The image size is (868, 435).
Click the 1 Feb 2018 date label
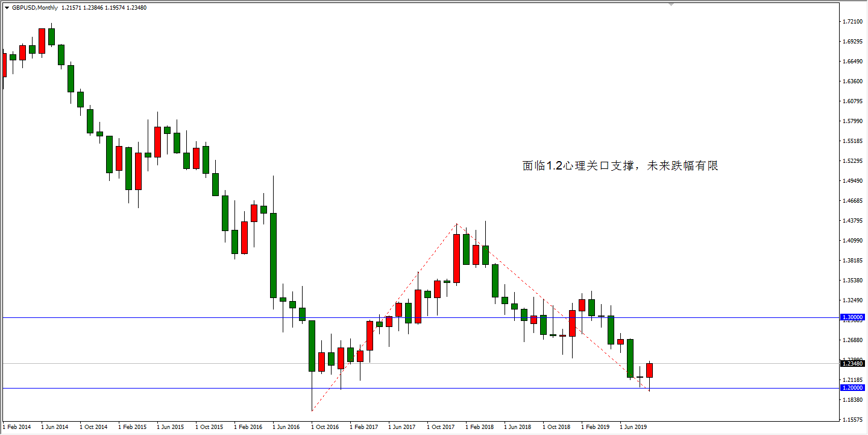(479, 427)
